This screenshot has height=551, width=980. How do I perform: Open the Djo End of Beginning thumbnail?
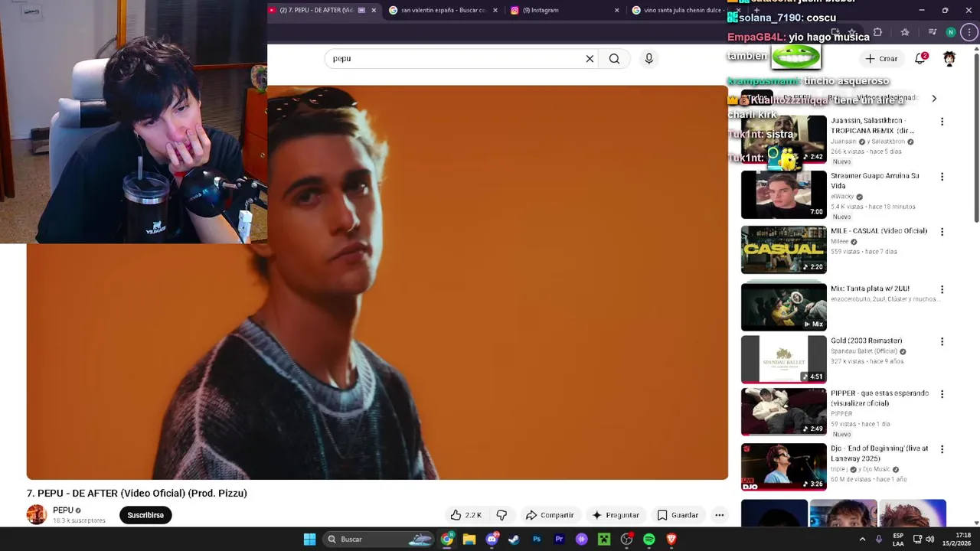pyautogui.click(x=784, y=467)
